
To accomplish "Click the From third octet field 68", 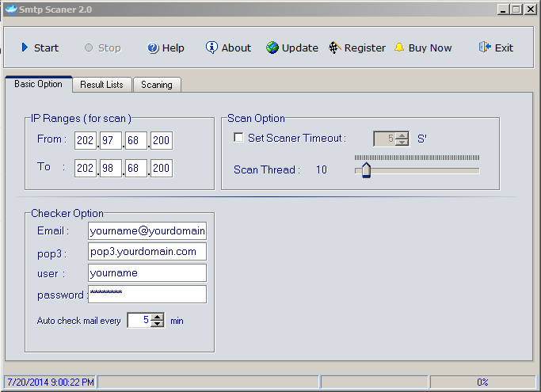I will click(136, 140).
